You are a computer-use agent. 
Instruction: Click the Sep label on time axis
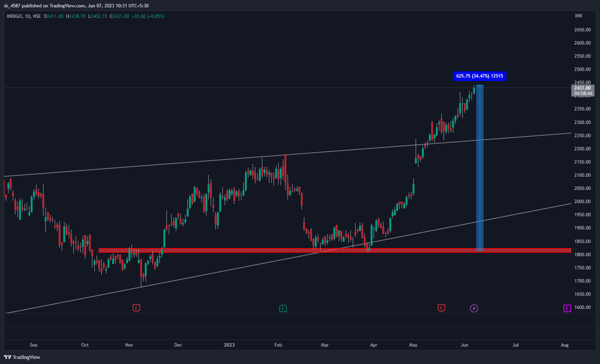point(34,345)
